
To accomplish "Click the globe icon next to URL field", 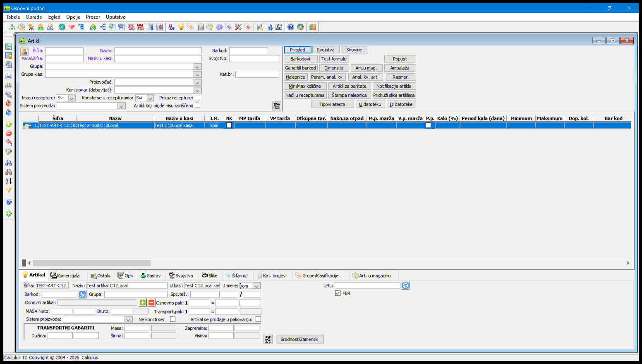I will point(405,286).
